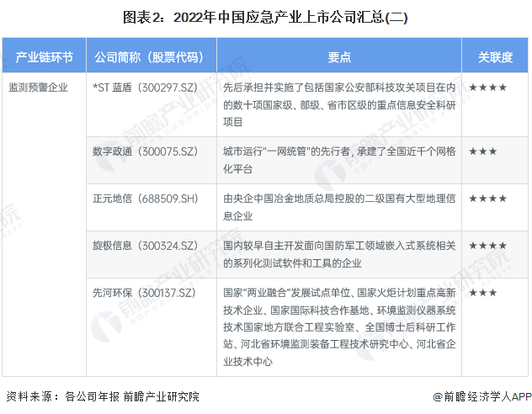This screenshot has width=532, height=414.
Task: Click the three-star rating for 数字政通
Action: coord(483,151)
